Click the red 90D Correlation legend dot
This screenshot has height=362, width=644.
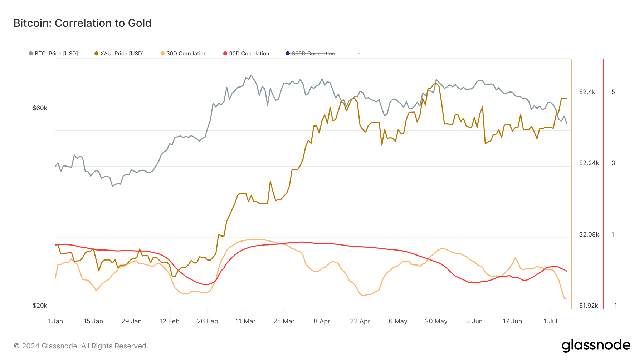point(225,54)
